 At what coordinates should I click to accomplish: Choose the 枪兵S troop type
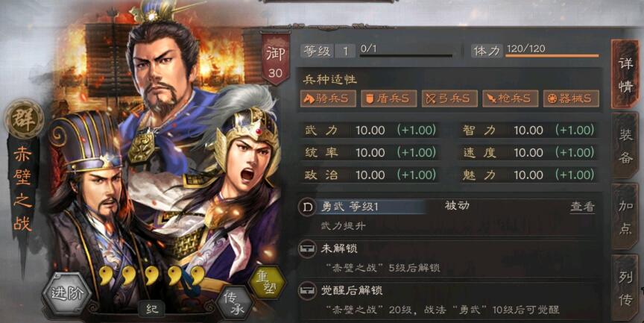coord(510,98)
